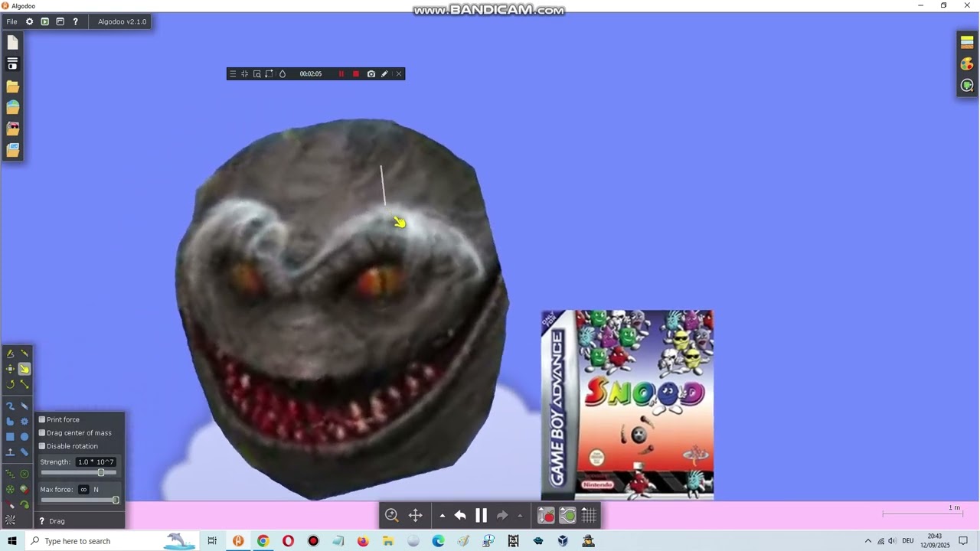Select the highlighted Drag tool
Image resolution: width=980 pixels, height=551 pixels.
click(24, 369)
